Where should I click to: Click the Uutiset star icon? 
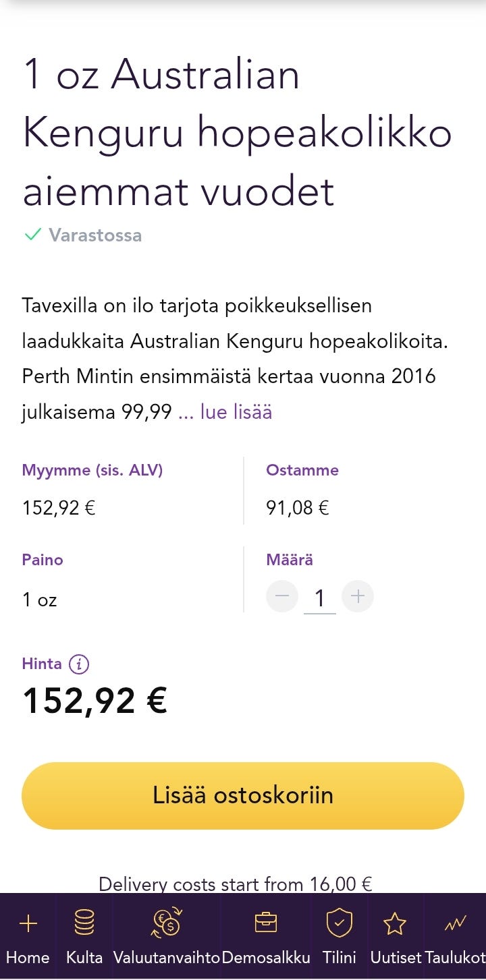pyautogui.click(x=395, y=923)
